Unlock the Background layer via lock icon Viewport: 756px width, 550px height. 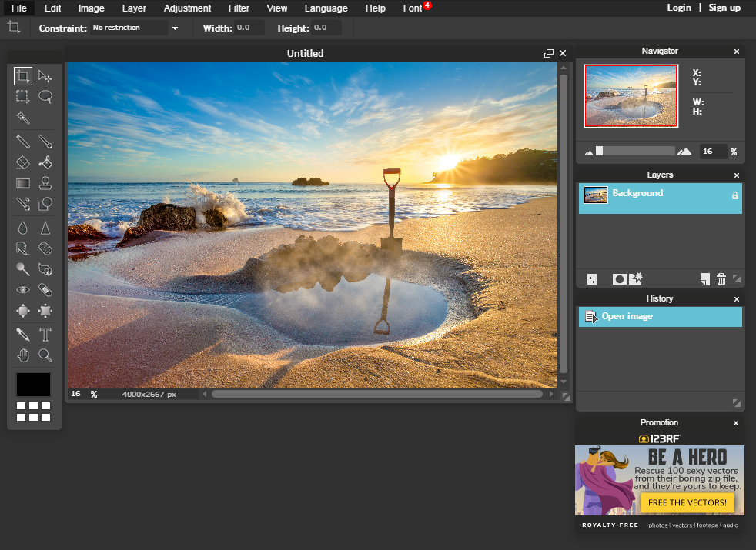pos(734,196)
